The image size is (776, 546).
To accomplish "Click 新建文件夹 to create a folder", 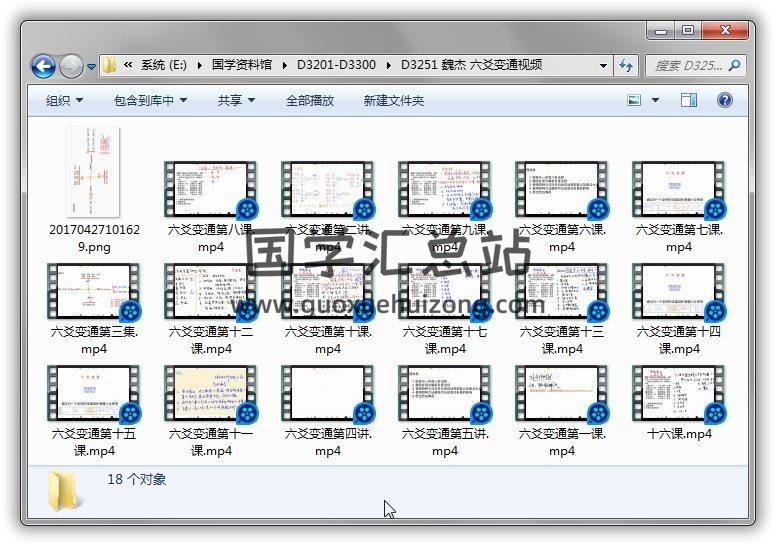I will [x=394, y=100].
